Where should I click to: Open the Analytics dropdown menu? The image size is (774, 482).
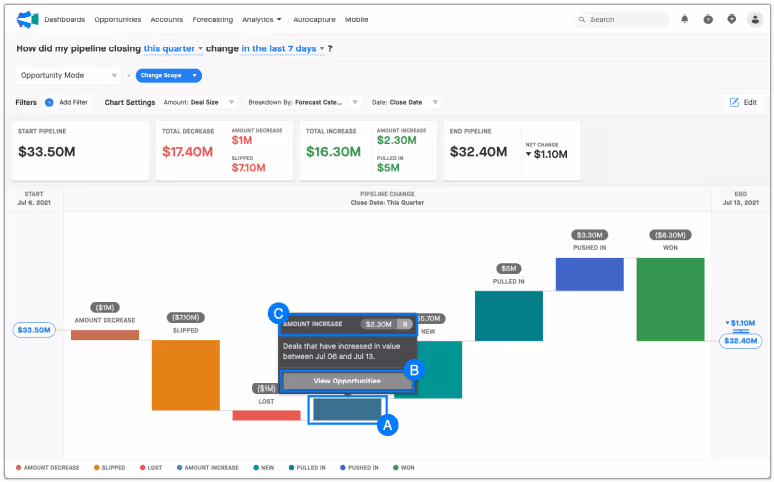(x=262, y=19)
